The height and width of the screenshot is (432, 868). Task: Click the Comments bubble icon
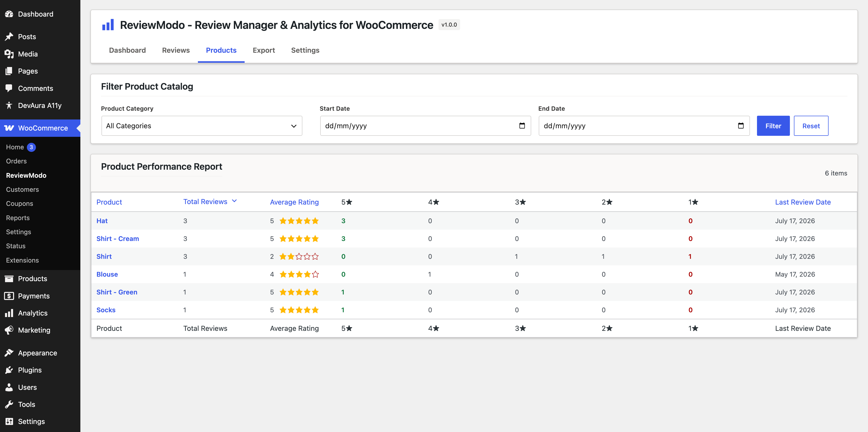(x=9, y=88)
